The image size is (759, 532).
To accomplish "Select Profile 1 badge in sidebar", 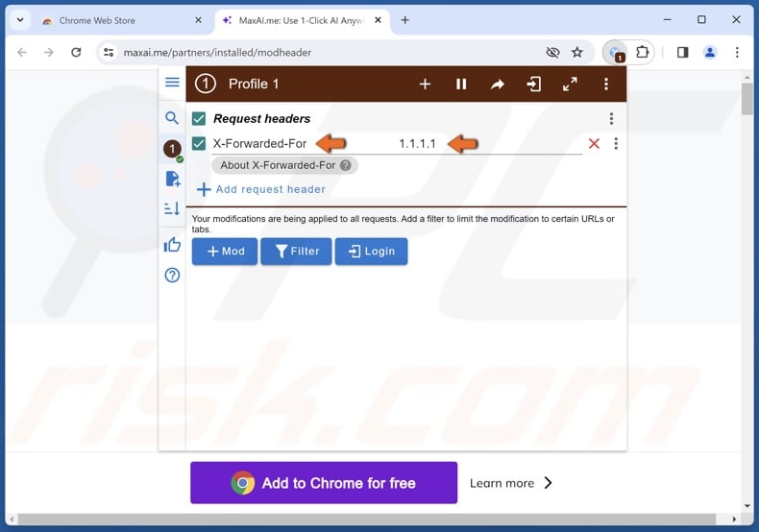I will [x=172, y=149].
